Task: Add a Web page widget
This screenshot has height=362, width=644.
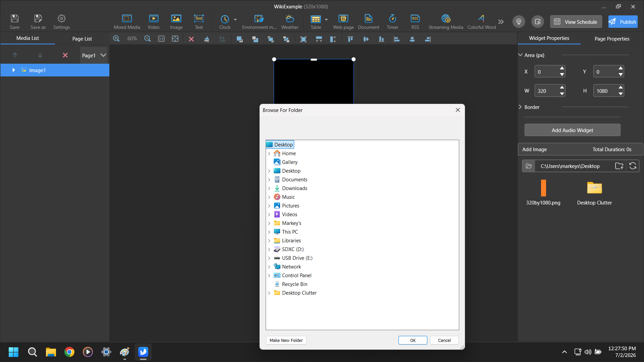Action: (x=343, y=22)
